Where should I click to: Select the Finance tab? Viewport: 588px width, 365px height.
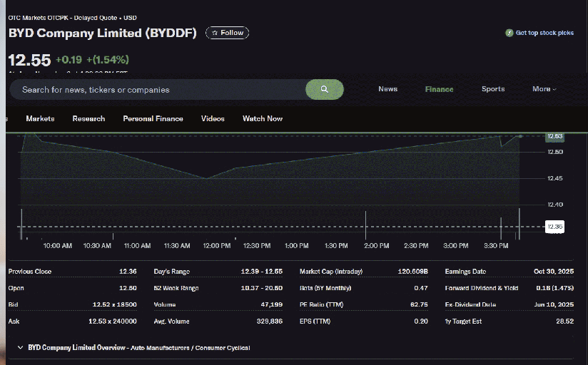[439, 89]
